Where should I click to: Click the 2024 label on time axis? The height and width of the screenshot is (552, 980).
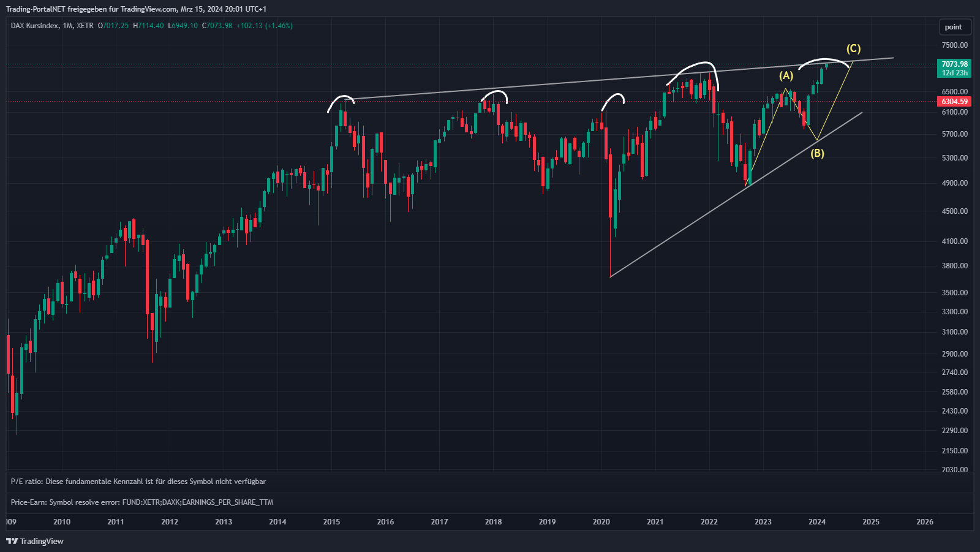(816, 522)
